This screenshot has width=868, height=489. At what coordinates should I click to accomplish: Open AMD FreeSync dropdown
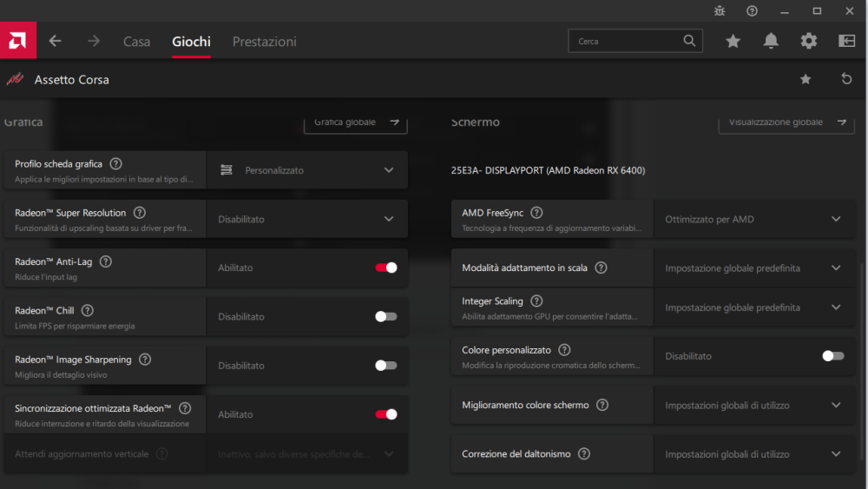tap(754, 219)
